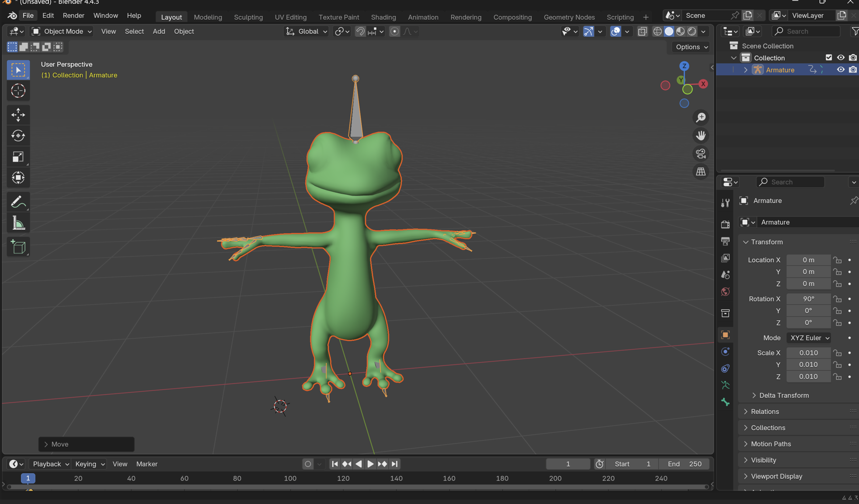859x504 pixels.
Task: Activate the Scale tool
Action: pos(18,157)
